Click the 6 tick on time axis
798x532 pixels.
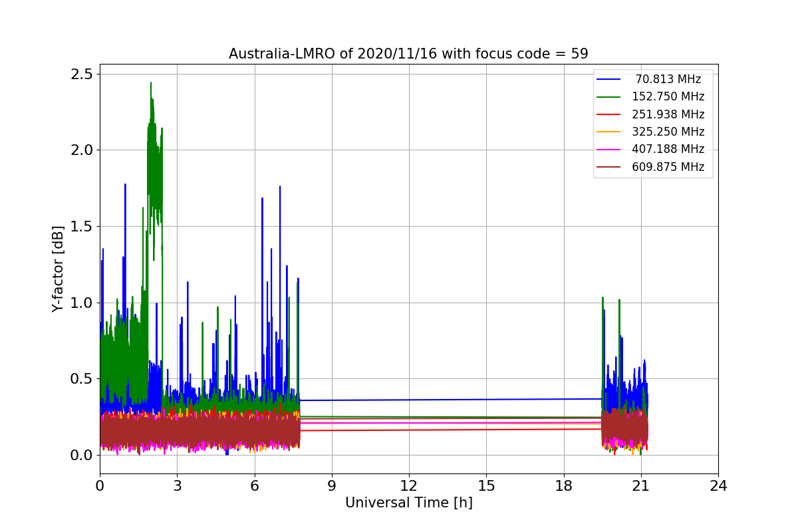pyautogui.click(x=254, y=486)
